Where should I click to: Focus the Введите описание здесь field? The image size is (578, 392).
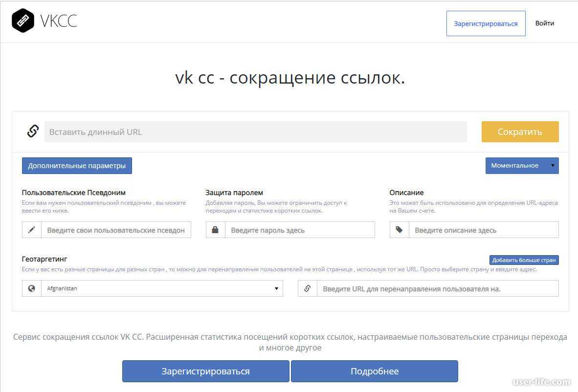pos(484,230)
